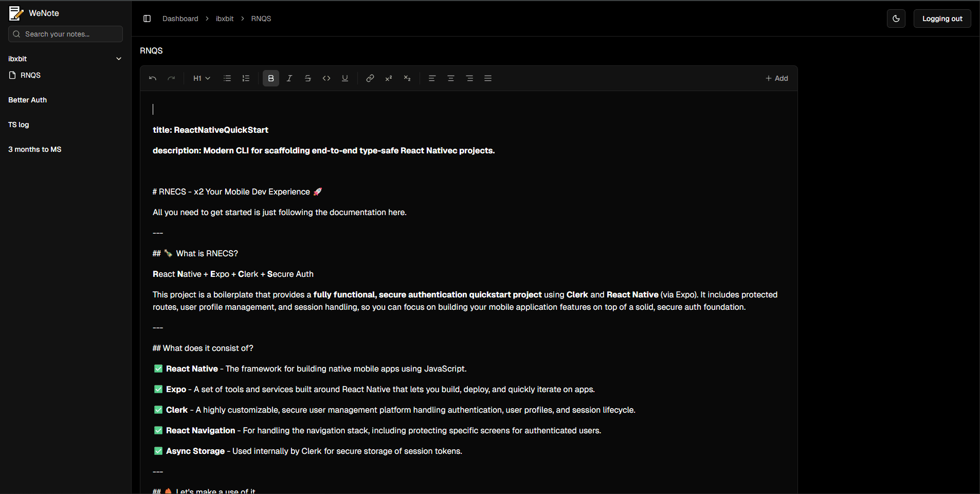Toggle bold formatting off
The height and width of the screenshot is (494, 980).
(x=271, y=78)
